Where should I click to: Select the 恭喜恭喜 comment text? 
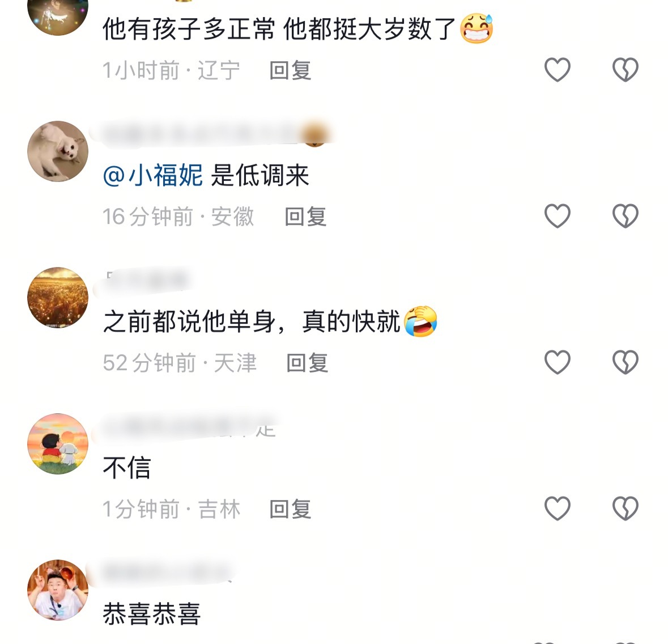152,614
